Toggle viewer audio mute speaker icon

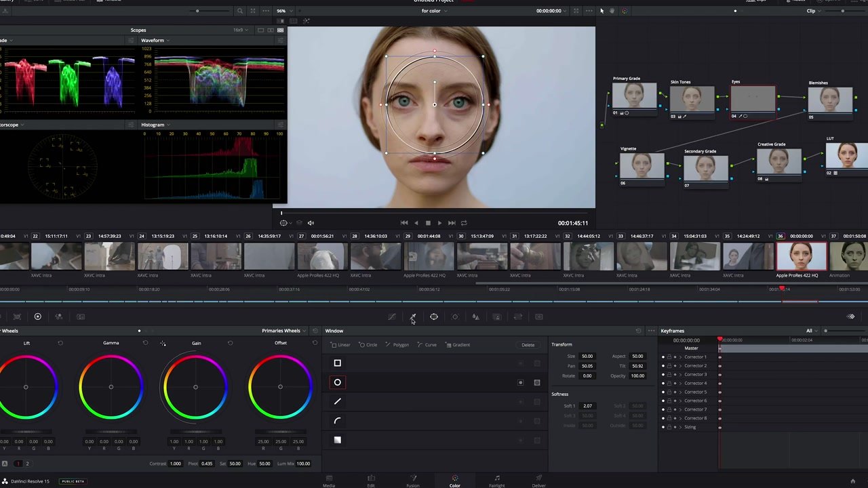pyautogui.click(x=311, y=223)
